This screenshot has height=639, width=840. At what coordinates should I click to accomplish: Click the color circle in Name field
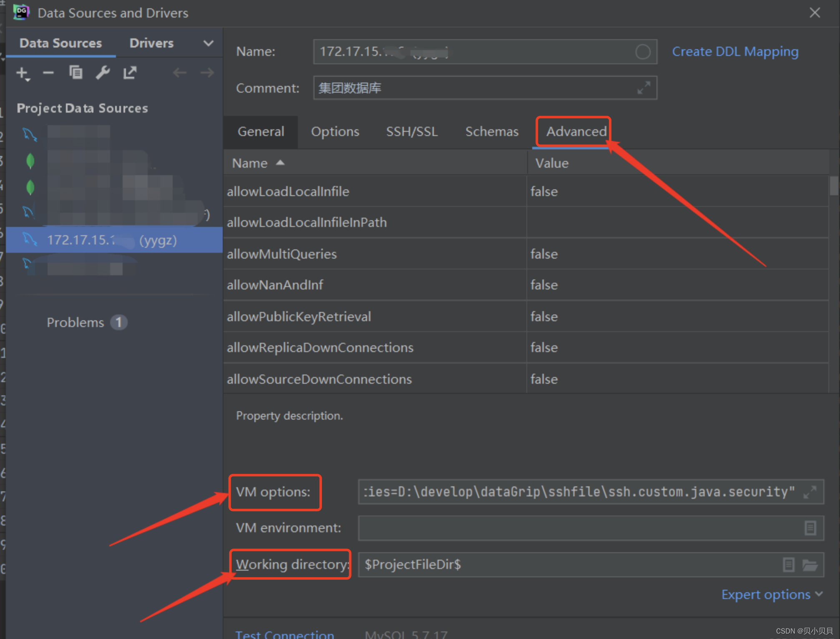(x=642, y=52)
